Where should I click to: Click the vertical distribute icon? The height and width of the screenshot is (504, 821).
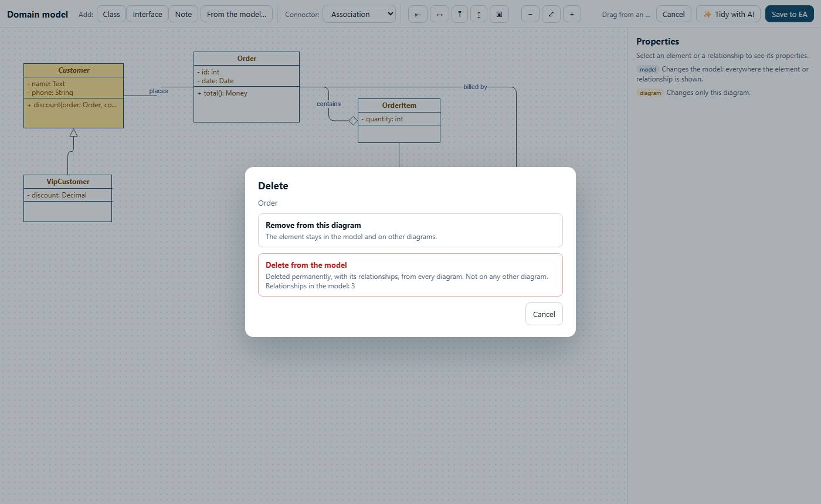click(479, 14)
